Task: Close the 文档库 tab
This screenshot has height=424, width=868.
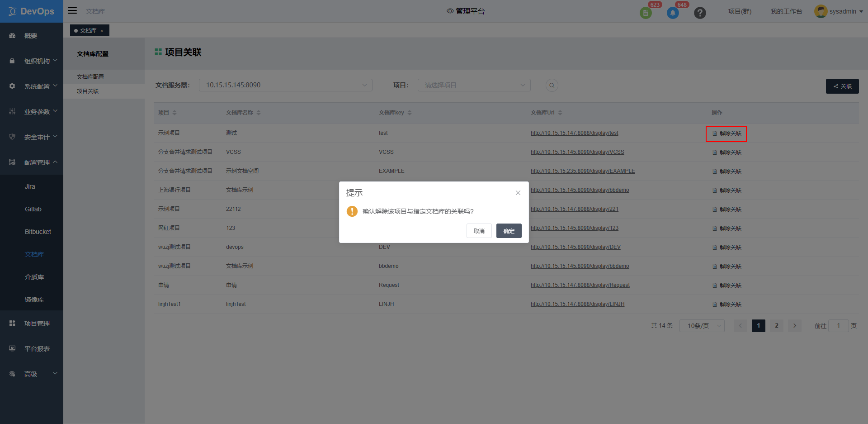Action: tap(102, 31)
